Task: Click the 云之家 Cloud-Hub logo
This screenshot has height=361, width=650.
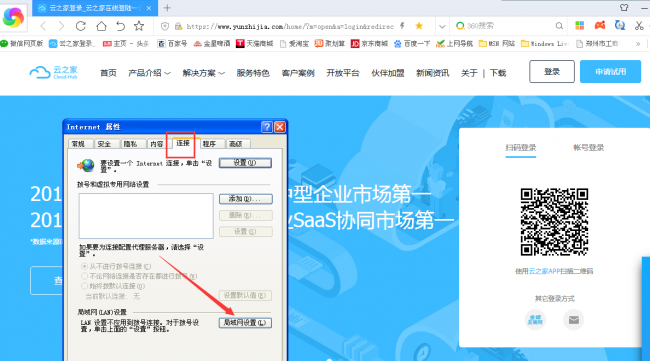Action: point(53,73)
